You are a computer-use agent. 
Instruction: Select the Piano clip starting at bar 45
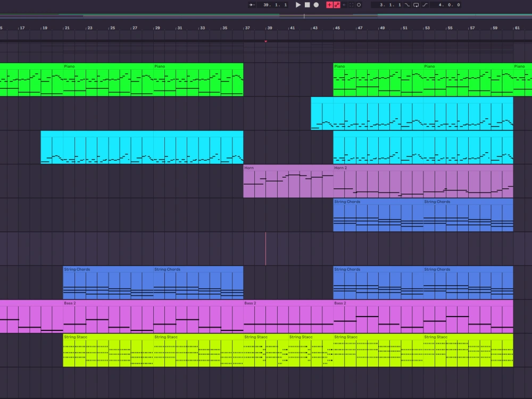pyautogui.click(x=378, y=80)
